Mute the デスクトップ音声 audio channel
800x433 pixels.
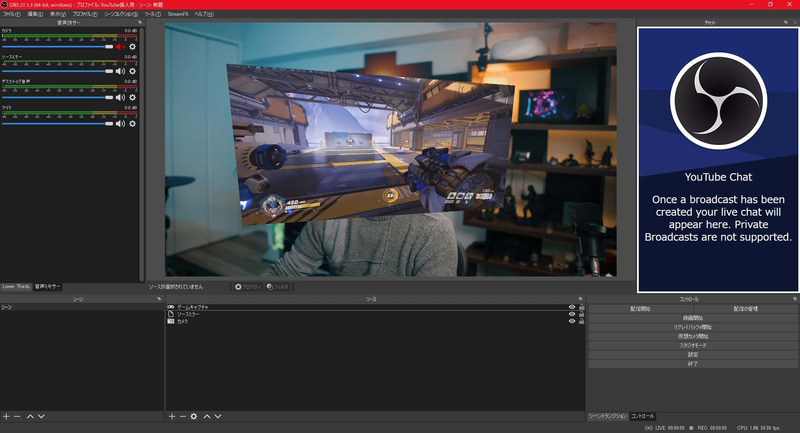click(120, 97)
